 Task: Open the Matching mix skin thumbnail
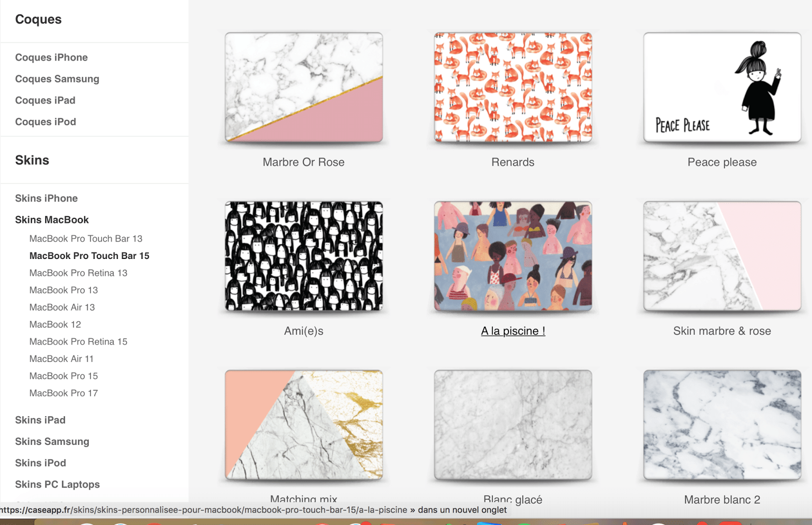pos(303,424)
